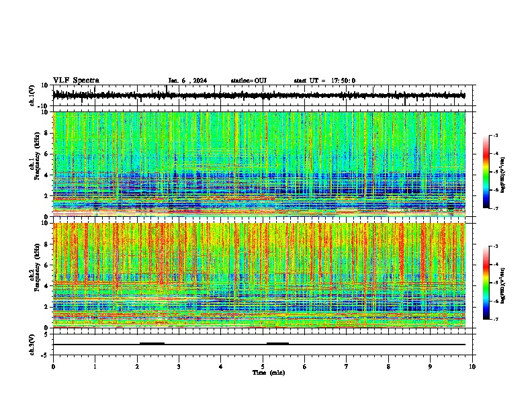Click time axis tick label "3"
The height and width of the screenshot is (411, 532).
coord(179,367)
